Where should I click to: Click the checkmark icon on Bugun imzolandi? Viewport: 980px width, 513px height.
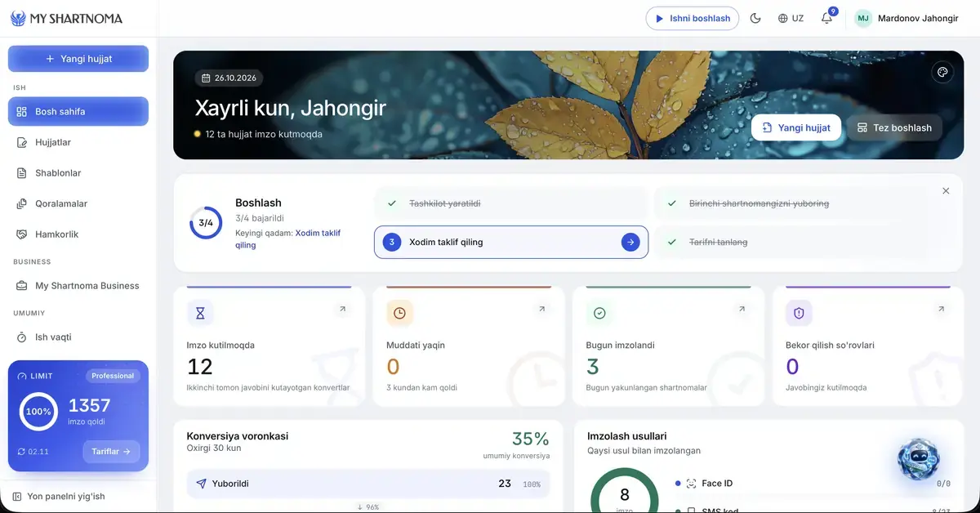(599, 313)
